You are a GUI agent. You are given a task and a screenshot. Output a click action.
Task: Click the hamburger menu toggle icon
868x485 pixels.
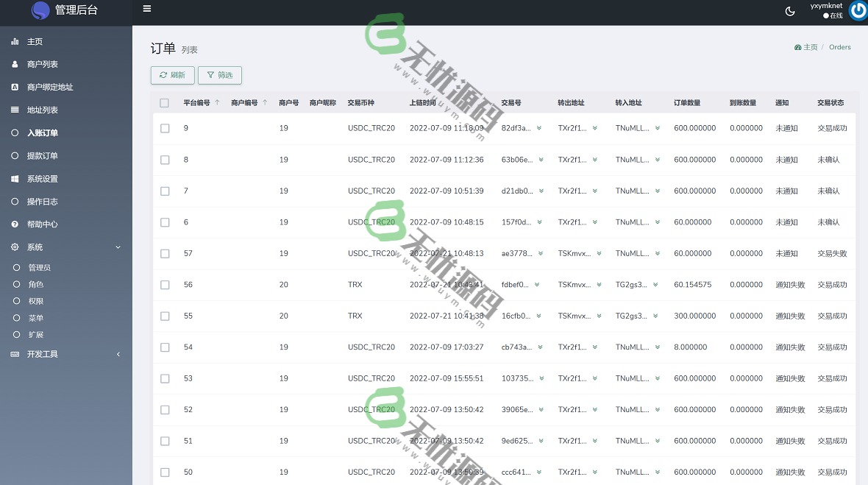tap(147, 10)
